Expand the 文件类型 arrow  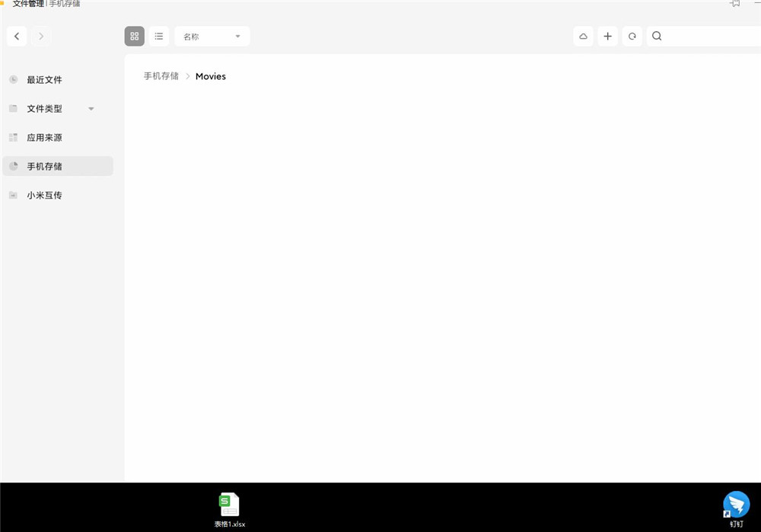click(x=91, y=109)
